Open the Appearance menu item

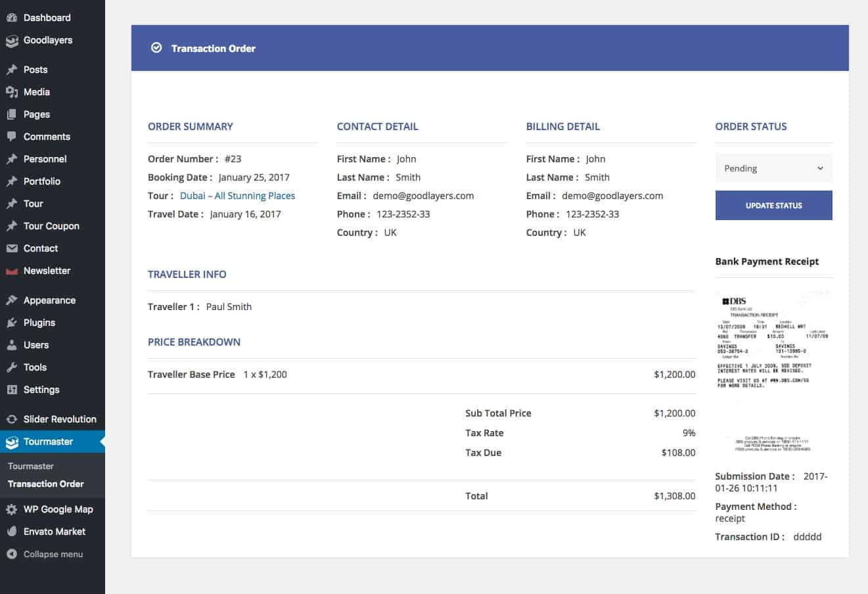click(x=49, y=300)
